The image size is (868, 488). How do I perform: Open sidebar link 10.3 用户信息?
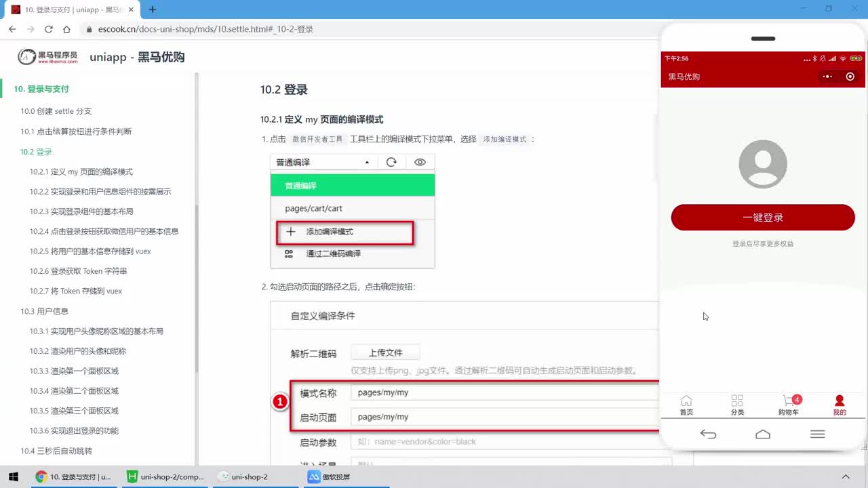[x=44, y=311]
